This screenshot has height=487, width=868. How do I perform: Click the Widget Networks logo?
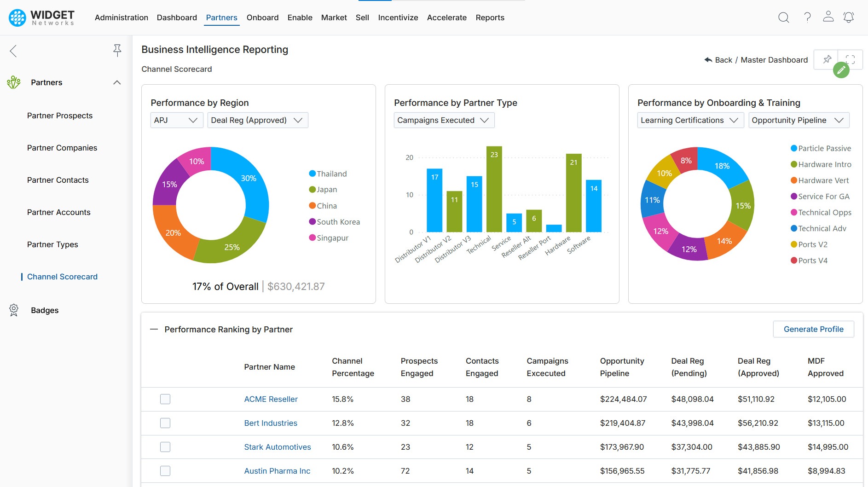point(41,17)
